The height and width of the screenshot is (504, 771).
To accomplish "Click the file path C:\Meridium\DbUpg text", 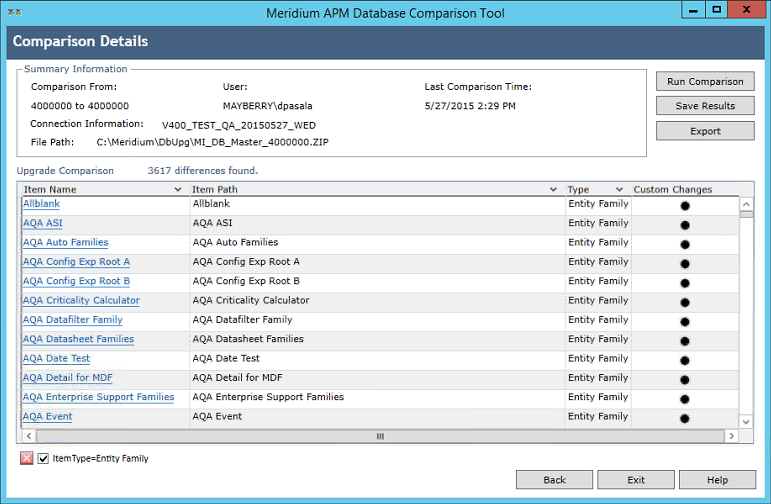I will click(x=212, y=142).
